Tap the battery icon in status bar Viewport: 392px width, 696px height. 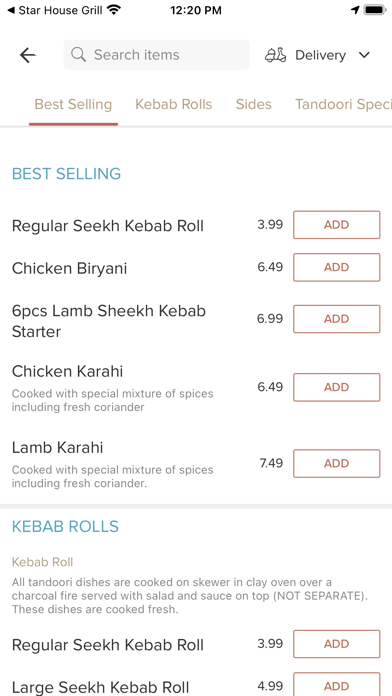pyautogui.click(x=375, y=10)
